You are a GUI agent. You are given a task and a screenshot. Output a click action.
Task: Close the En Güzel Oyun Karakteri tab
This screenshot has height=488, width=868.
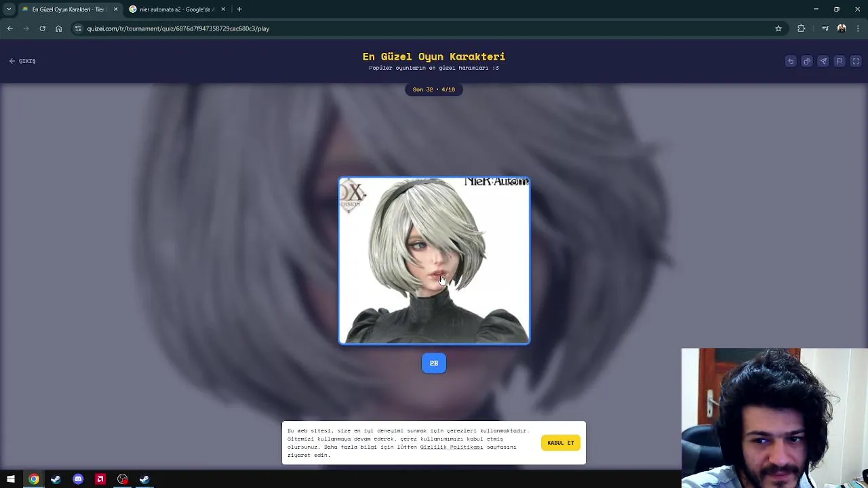[115, 9]
